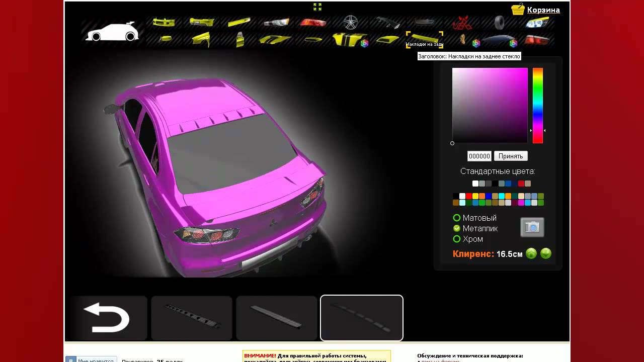Image resolution: width=644 pixels, height=362 pixels.
Task: Open the wheel rims category
Action: (351, 22)
